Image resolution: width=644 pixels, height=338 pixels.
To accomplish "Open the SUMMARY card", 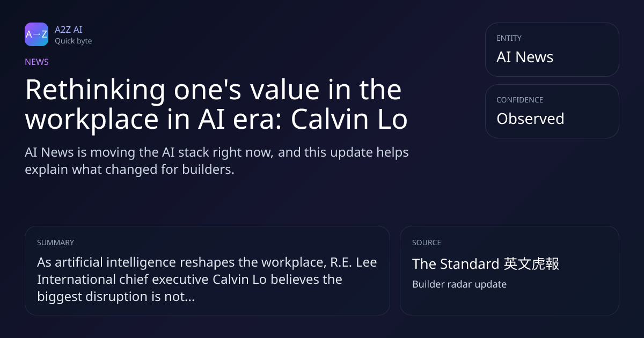I will (x=207, y=270).
